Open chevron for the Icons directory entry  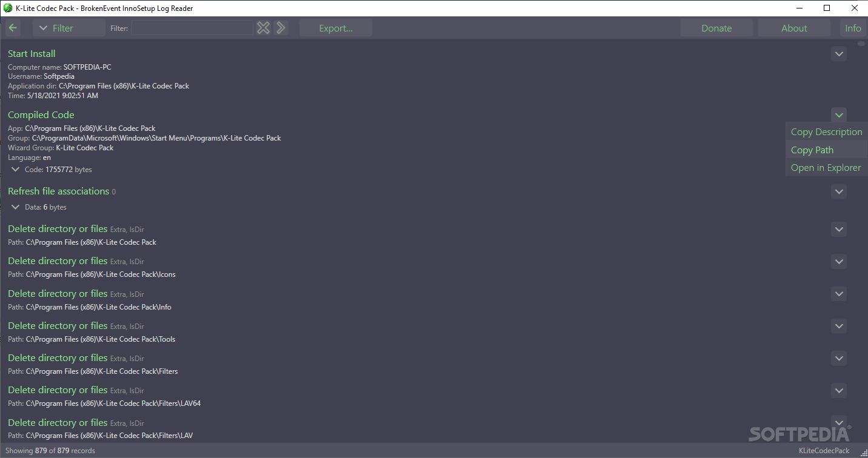coord(839,262)
